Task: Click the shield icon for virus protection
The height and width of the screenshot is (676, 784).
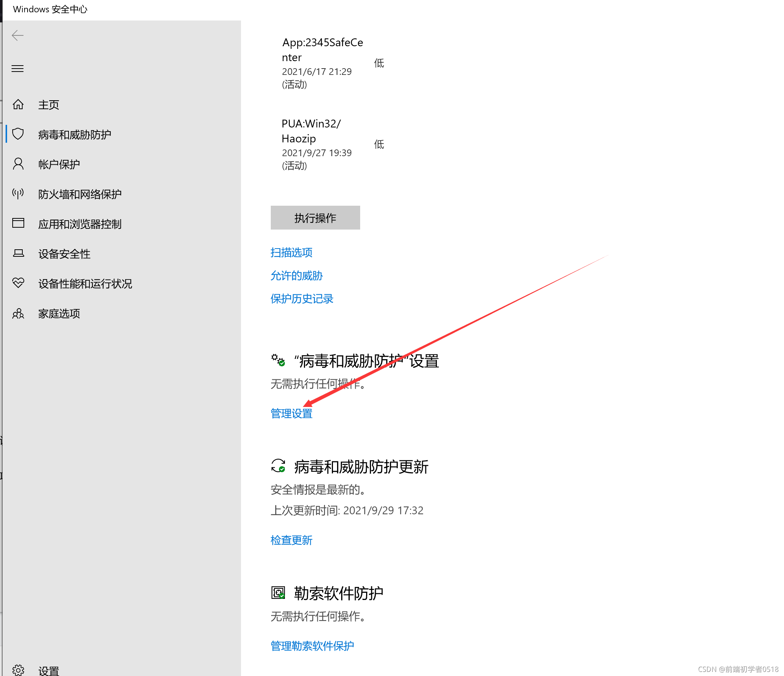Action: (18, 134)
